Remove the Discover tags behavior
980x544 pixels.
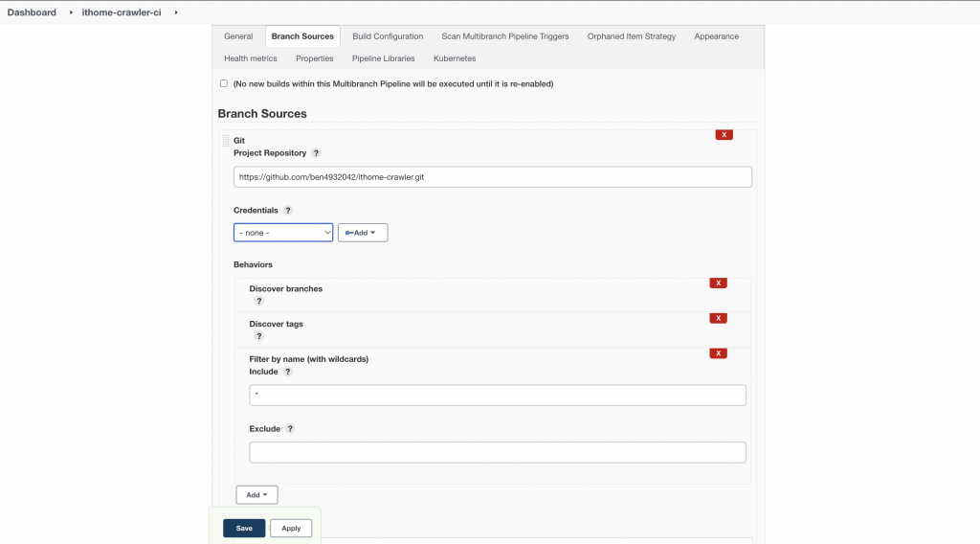click(718, 318)
